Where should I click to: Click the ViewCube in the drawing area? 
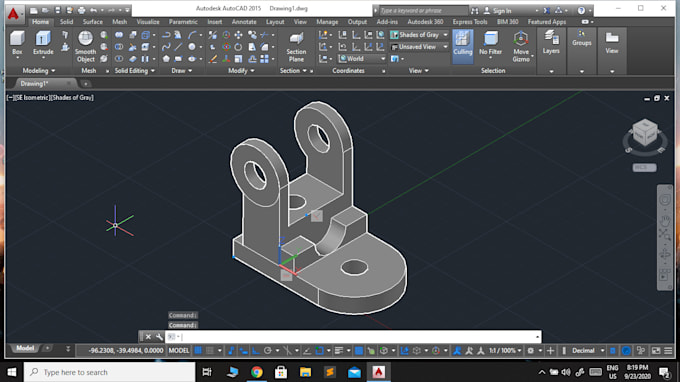tap(645, 132)
